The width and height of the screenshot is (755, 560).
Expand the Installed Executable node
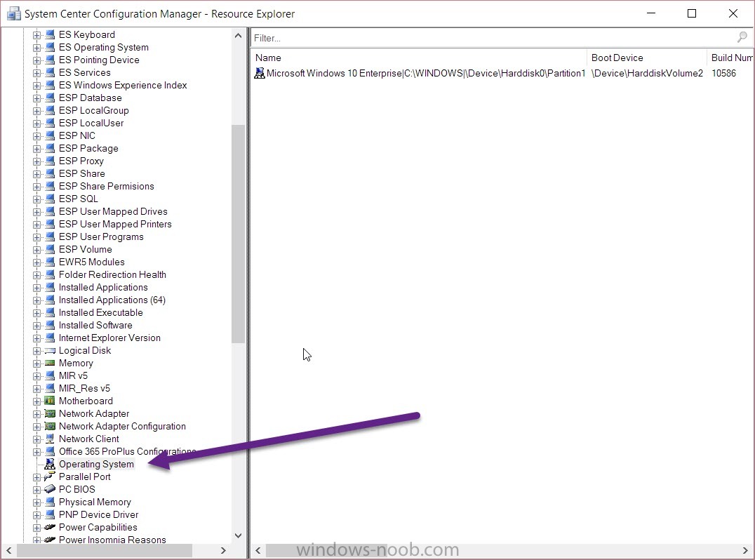point(36,313)
